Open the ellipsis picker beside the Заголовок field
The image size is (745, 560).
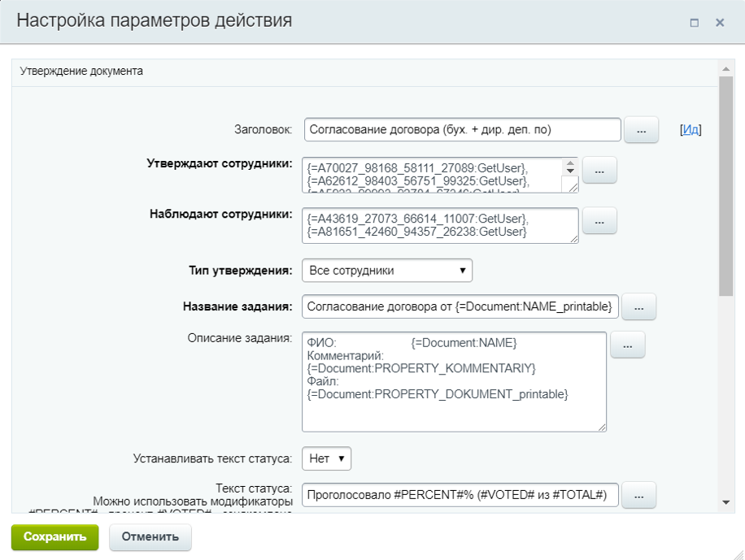641,130
